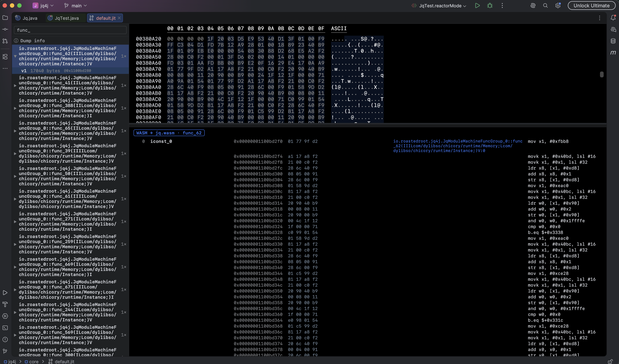Expand the func_259 tree entry
The image size is (619, 364).
15,244
